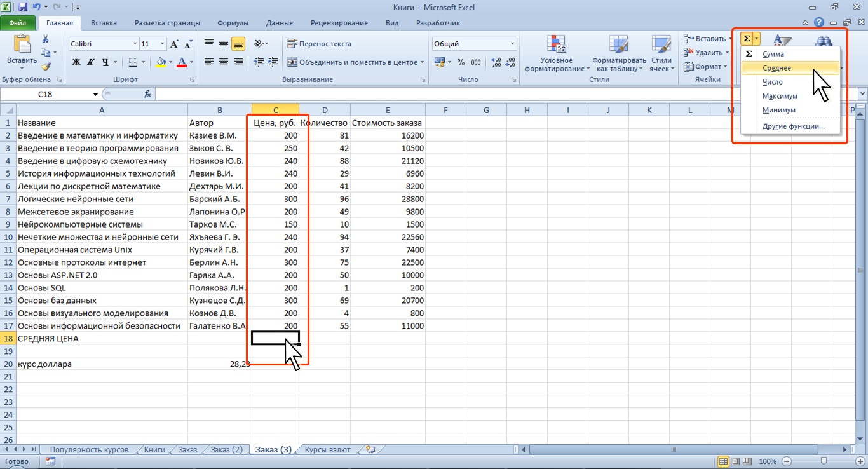The image size is (868, 469).
Task: Move the zoom slider handle
Action: [x=824, y=461]
